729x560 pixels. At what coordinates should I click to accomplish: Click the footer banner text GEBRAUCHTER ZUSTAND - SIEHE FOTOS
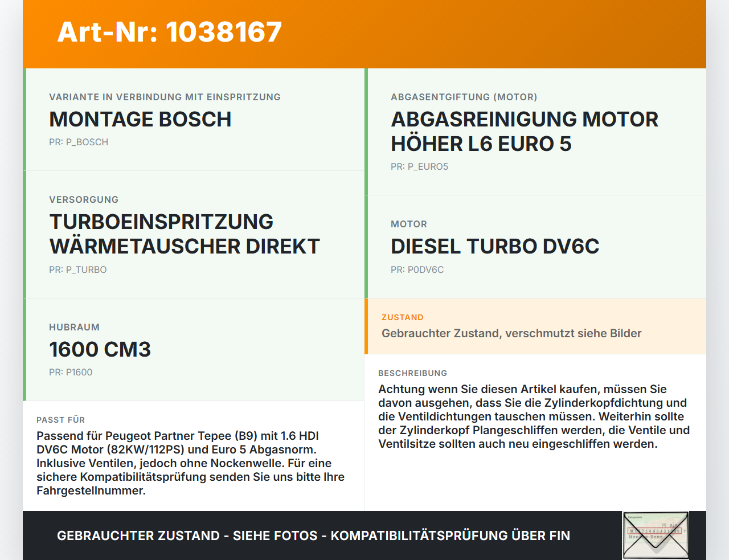[x=313, y=536]
